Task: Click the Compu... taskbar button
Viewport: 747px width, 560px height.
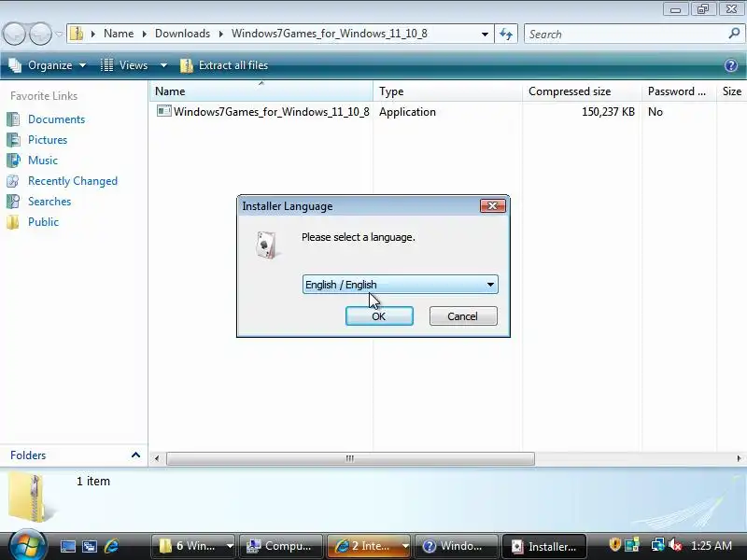Action: [281, 546]
